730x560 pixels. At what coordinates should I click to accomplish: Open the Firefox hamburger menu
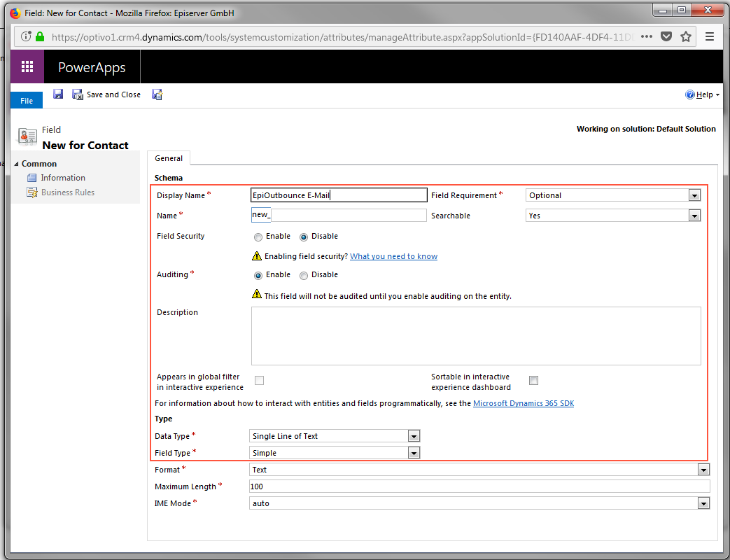[x=710, y=36]
